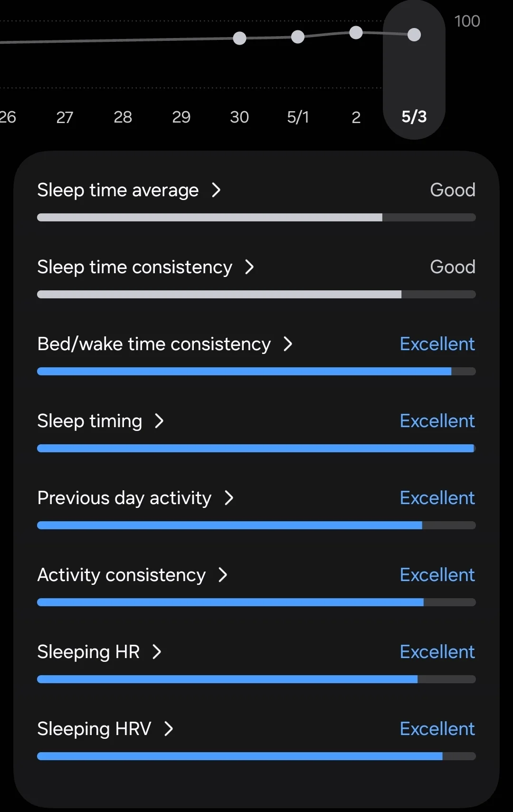Select the 5/3 date on the chart
This screenshot has width=513, height=812.
(x=414, y=116)
